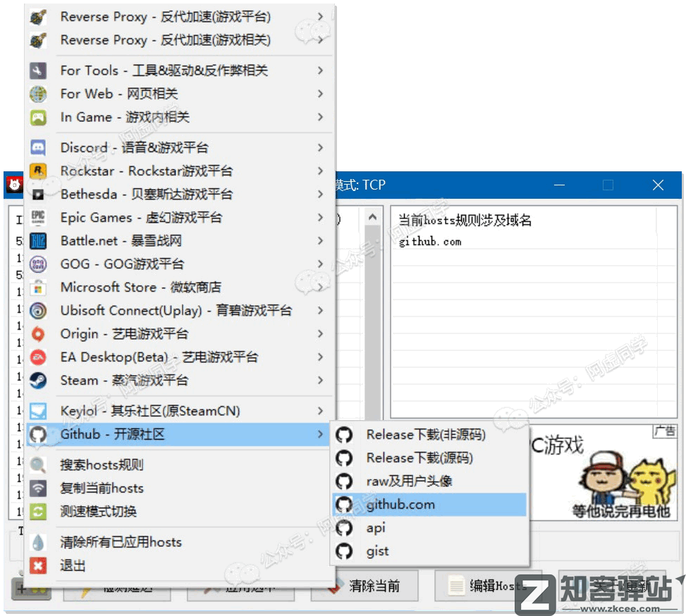
Task: Click the 测速模式切换 refresh icon
Action: pos(37,511)
